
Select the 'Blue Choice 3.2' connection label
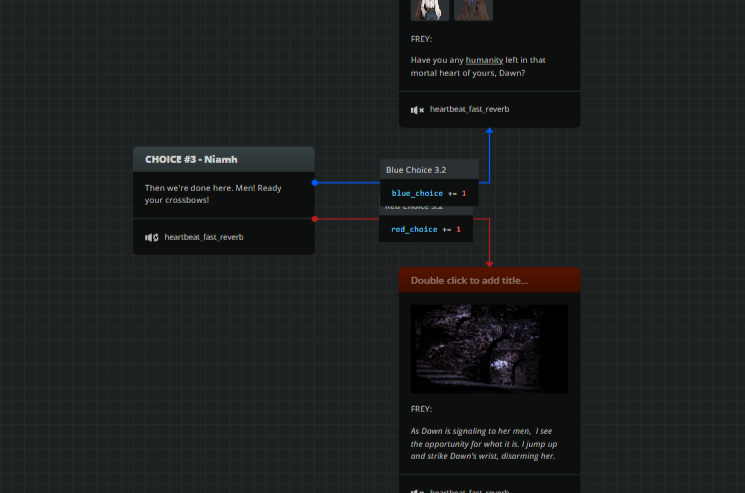click(416, 170)
